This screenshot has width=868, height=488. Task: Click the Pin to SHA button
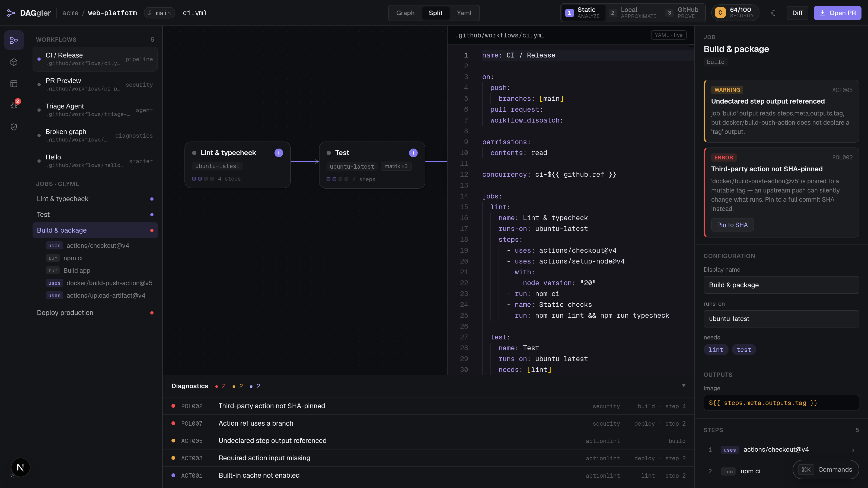click(732, 225)
